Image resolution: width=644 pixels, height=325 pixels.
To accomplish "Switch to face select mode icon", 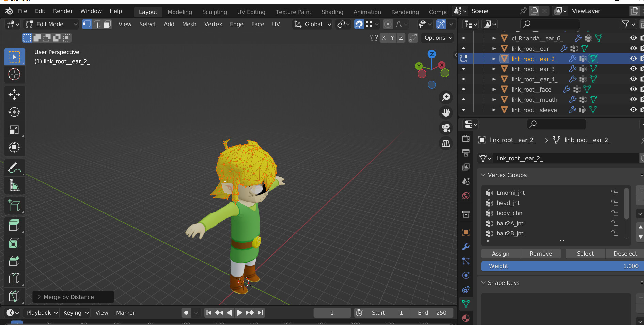I will [107, 24].
